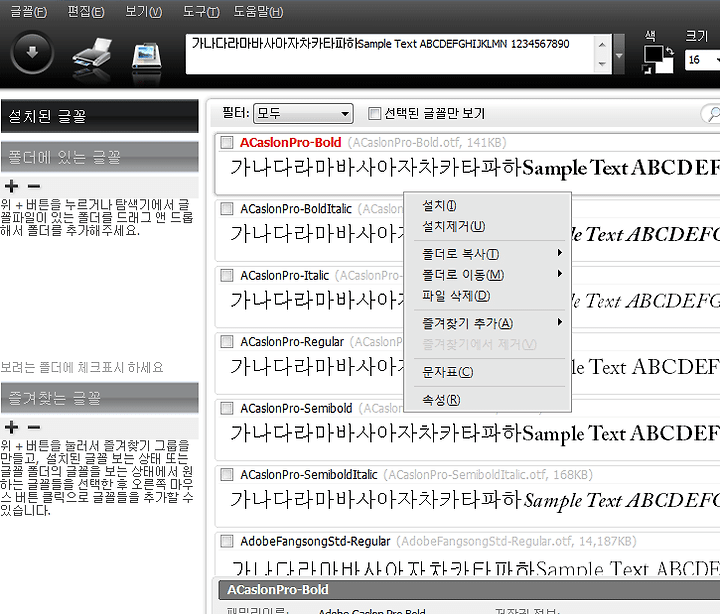Click the round download arrow button
Image resolution: width=720 pixels, height=614 pixels.
tap(32, 53)
